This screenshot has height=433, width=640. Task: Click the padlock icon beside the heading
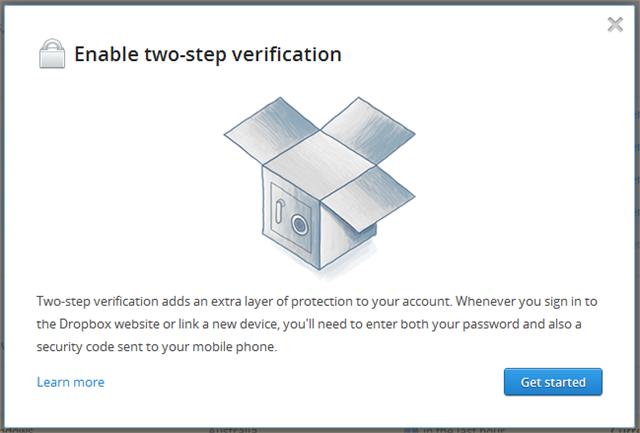coord(52,53)
